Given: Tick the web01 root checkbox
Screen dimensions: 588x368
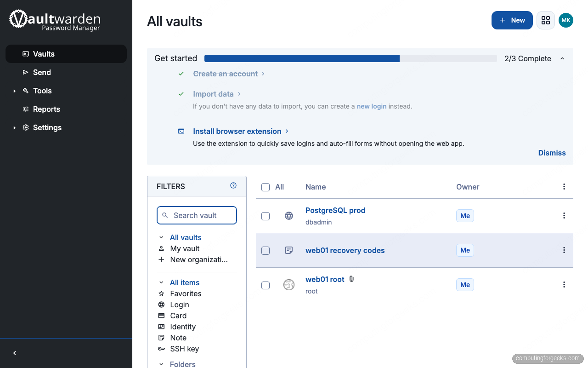Looking at the screenshot, I should (266, 285).
